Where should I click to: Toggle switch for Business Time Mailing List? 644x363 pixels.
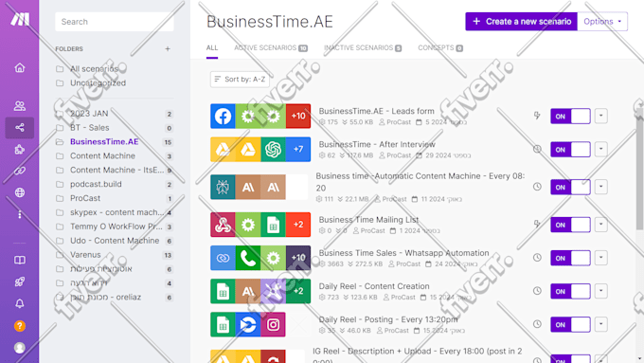click(x=570, y=225)
